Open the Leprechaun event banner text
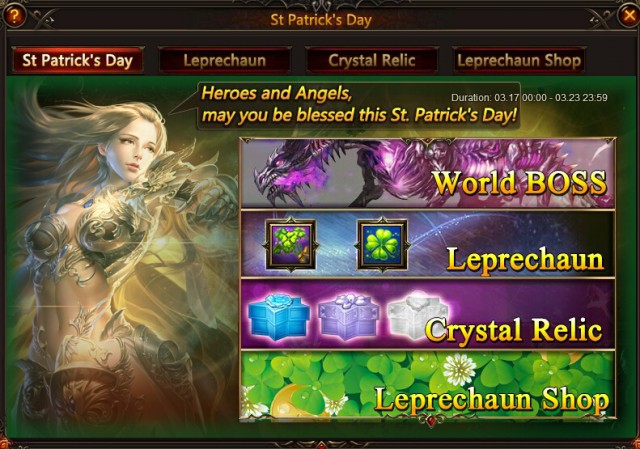 point(525,259)
